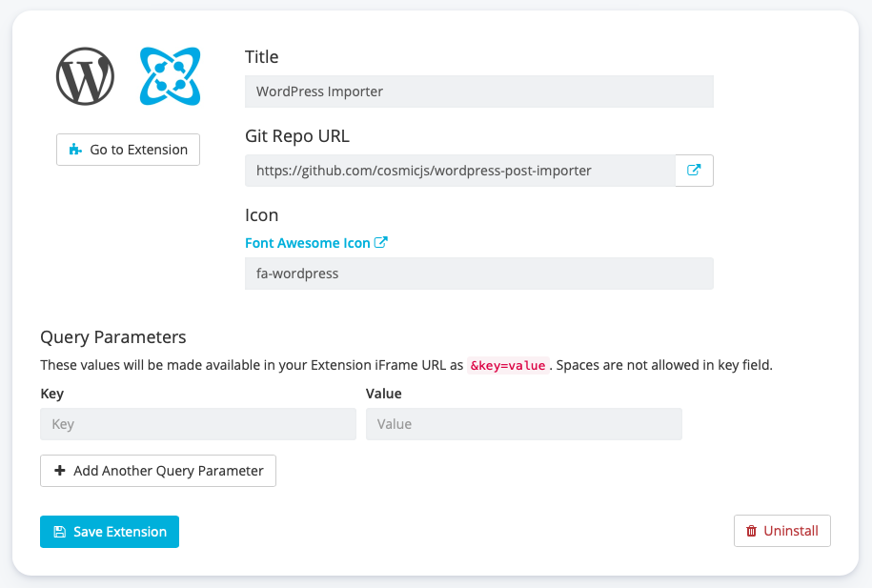This screenshot has width=872, height=588.
Task: Click the red &key=value code snippet
Action: (508, 365)
